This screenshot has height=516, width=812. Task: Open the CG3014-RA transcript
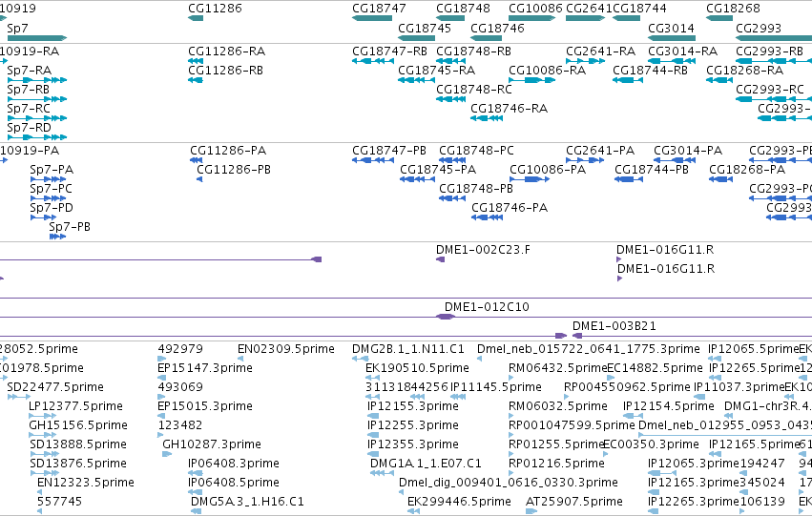(x=683, y=52)
